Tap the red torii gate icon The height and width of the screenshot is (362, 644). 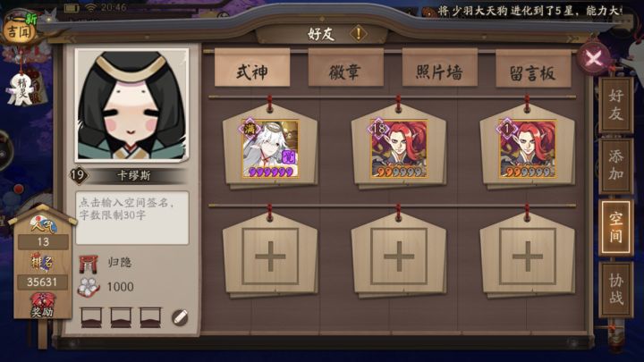coord(89,264)
